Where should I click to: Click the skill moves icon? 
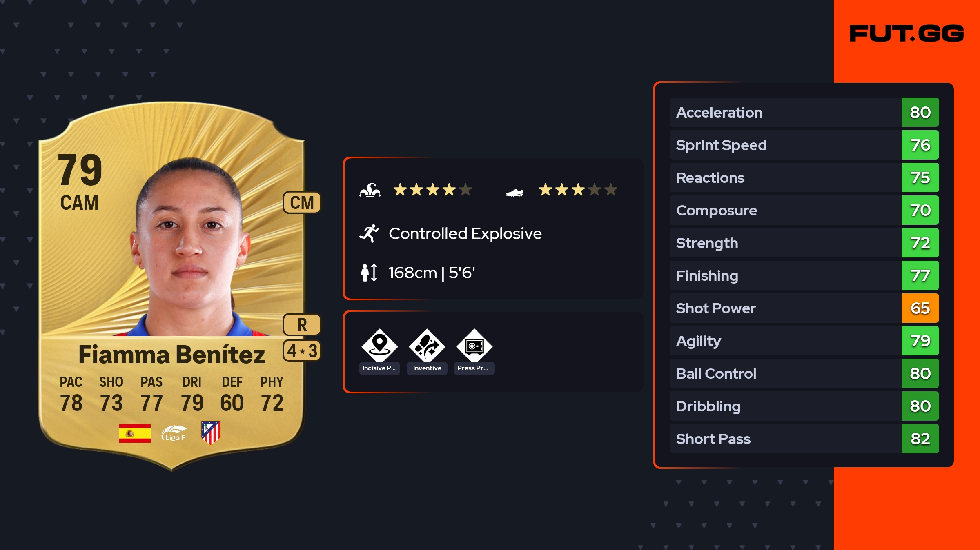370,190
